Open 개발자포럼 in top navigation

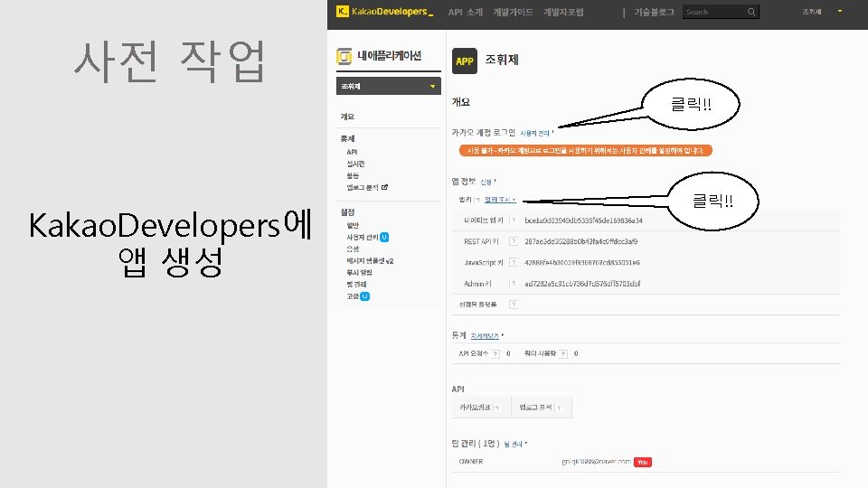[563, 12]
